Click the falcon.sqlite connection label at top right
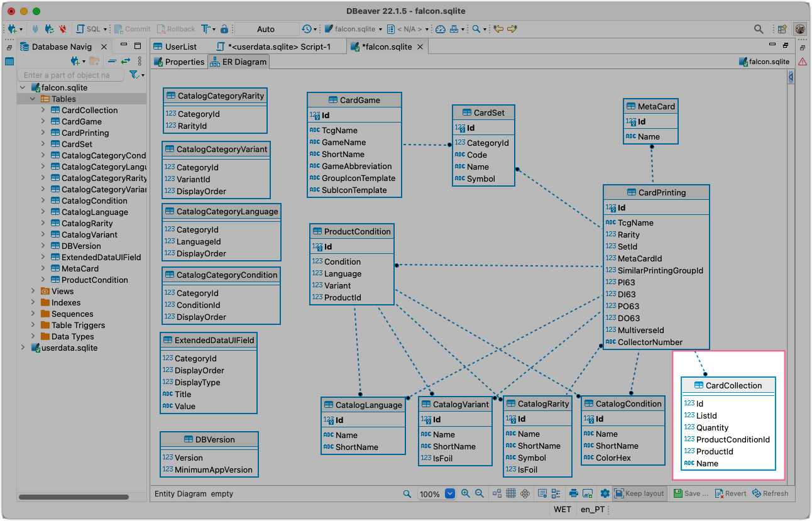Viewport: 812px width, 521px height. [x=764, y=62]
